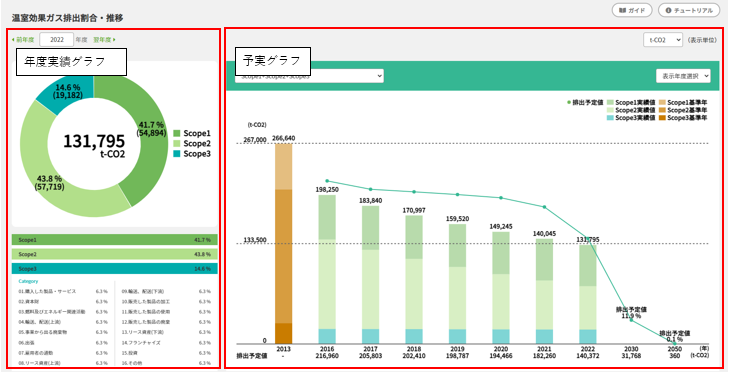
Task: Click Scope3実績値 legend entry
Action: (x=630, y=118)
